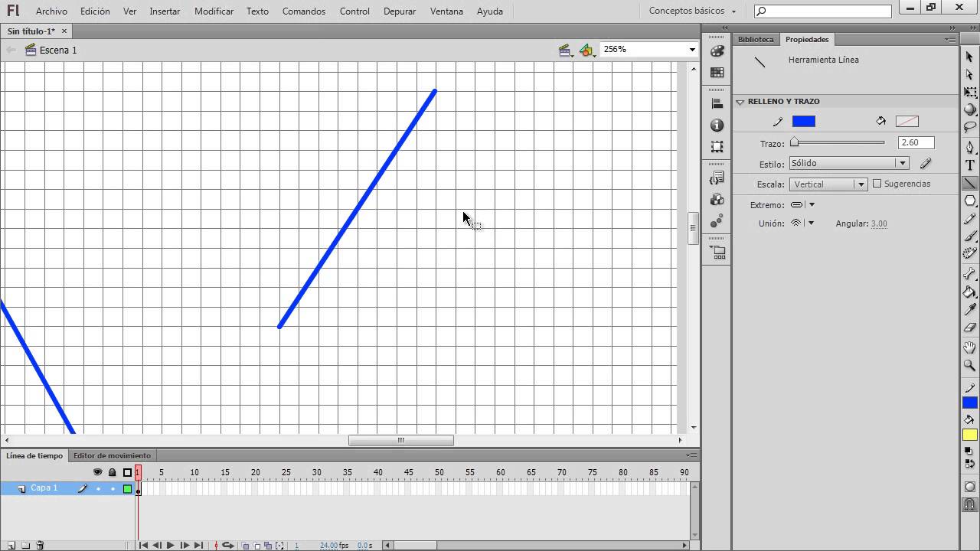Viewport: 980px width, 551px height.
Task: Select the Lasso tool
Action: pos(969,127)
